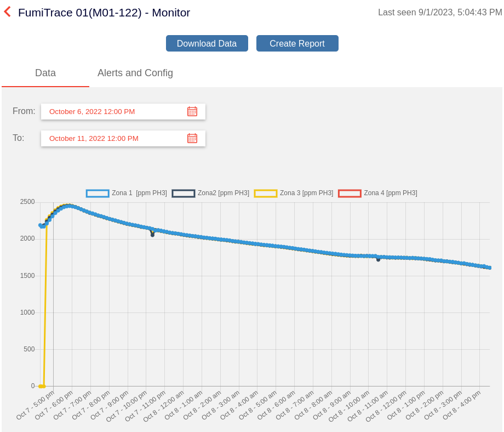The width and height of the screenshot is (504, 432).
Task: Click the dark outlier point near Oct 7 10:00 pm
Action: (152, 235)
